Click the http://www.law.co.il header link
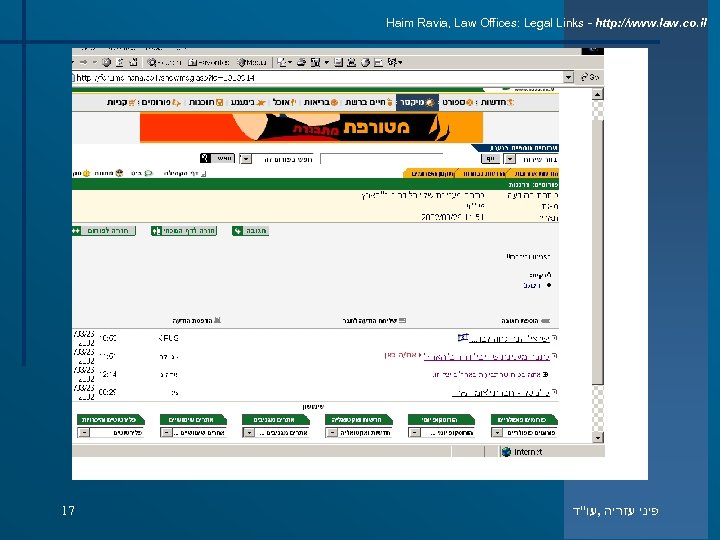 pyautogui.click(x=651, y=23)
